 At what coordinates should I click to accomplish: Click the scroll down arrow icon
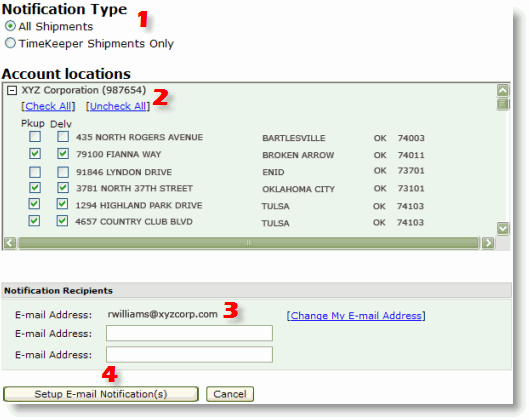click(x=503, y=228)
